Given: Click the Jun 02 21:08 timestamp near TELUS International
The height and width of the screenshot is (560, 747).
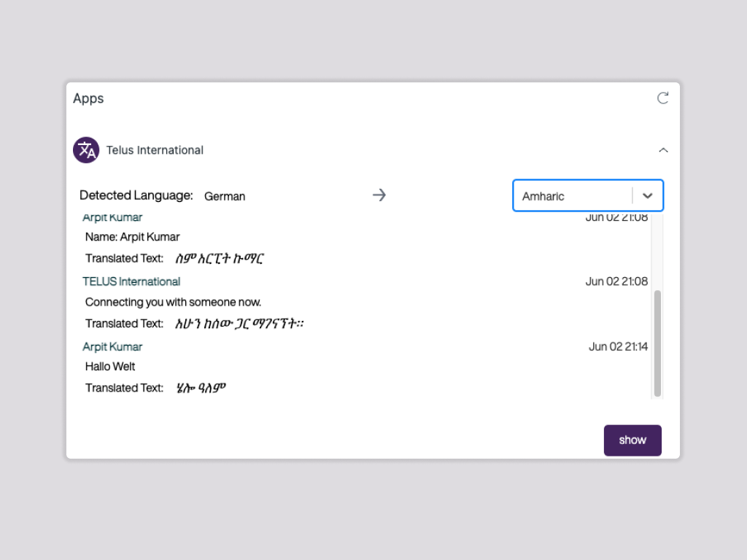Looking at the screenshot, I should (616, 281).
